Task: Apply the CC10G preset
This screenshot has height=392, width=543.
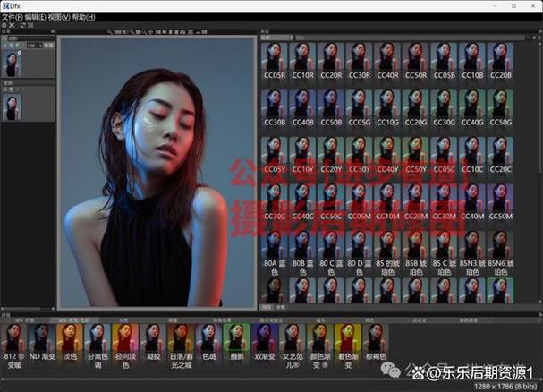Action: tap(387, 108)
